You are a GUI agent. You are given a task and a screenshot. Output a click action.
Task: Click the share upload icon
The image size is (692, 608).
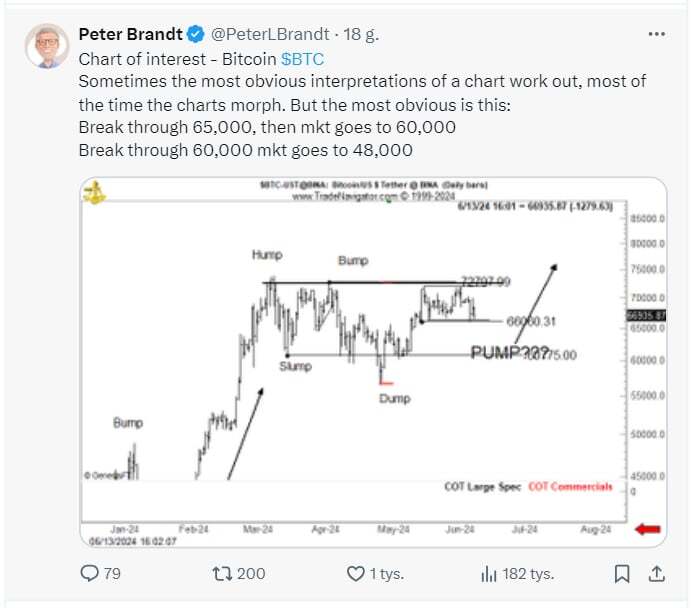coord(656,573)
